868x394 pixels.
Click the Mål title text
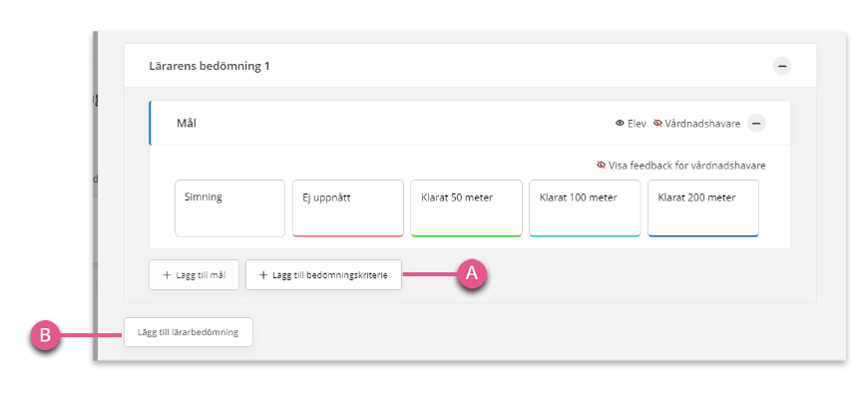coord(186,123)
